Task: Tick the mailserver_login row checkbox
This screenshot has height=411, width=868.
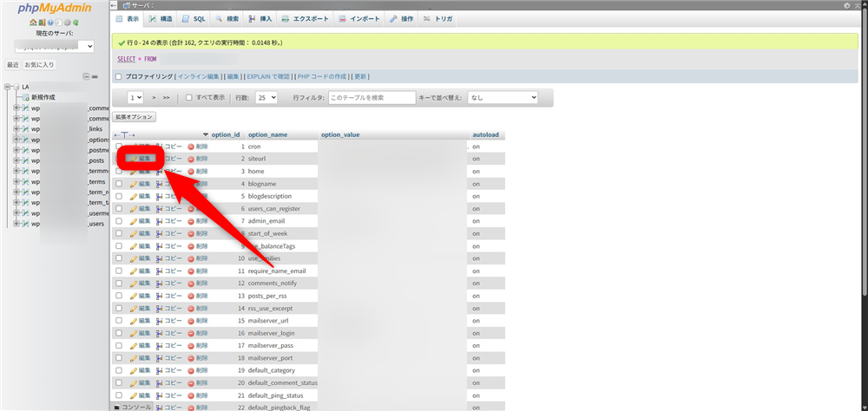Action: pos(118,333)
